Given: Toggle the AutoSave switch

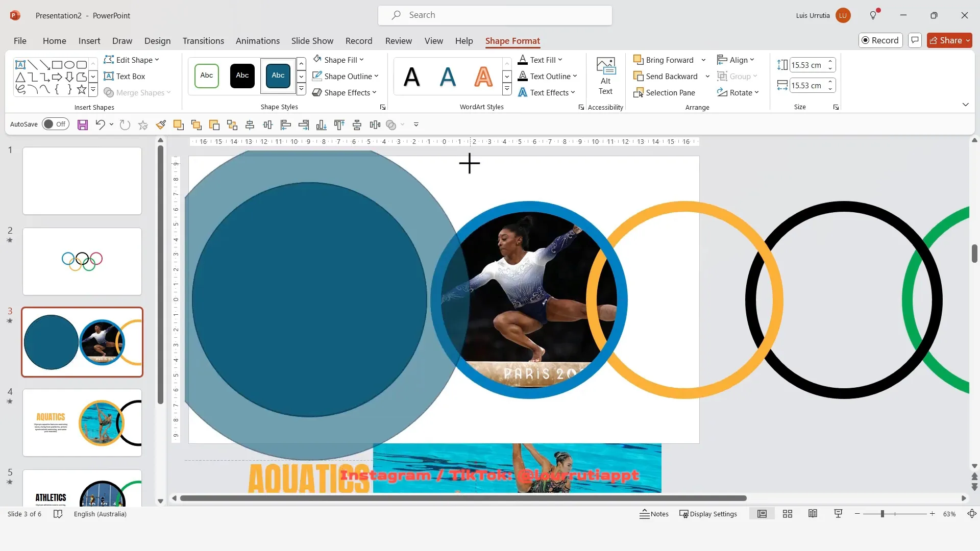Looking at the screenshot, I should click(56, 124).
